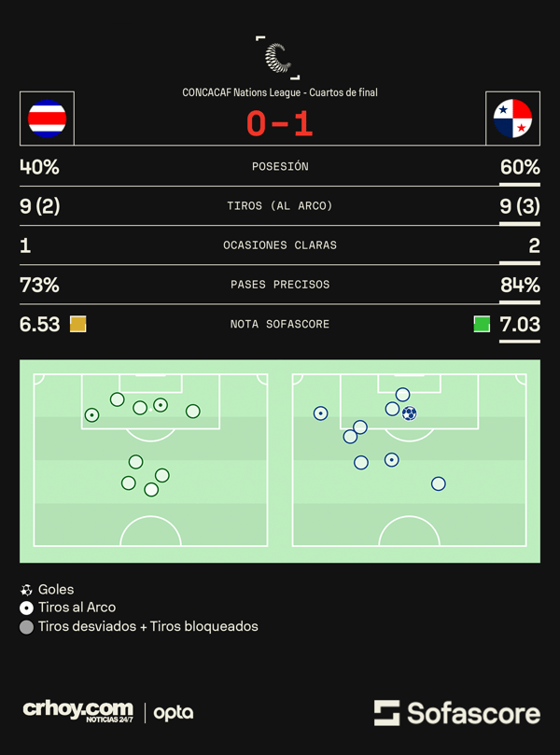Click the CONCACAF Nations League logo

click(x=278, y=58)
